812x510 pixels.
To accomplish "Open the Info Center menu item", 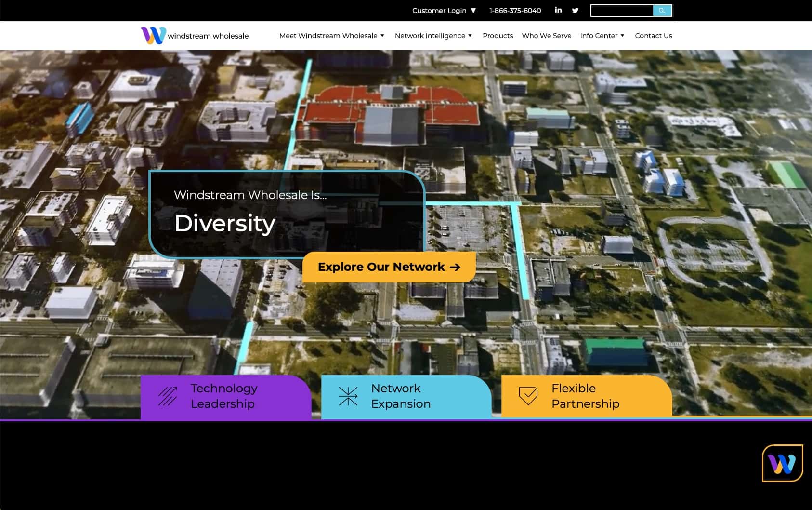I will (599, 36).
